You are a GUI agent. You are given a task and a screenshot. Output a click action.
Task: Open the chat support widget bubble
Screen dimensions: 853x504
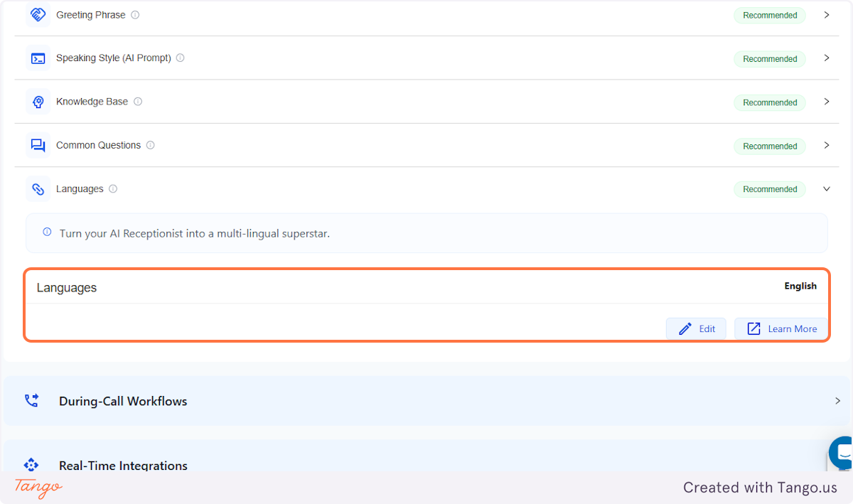click(842, 453)
